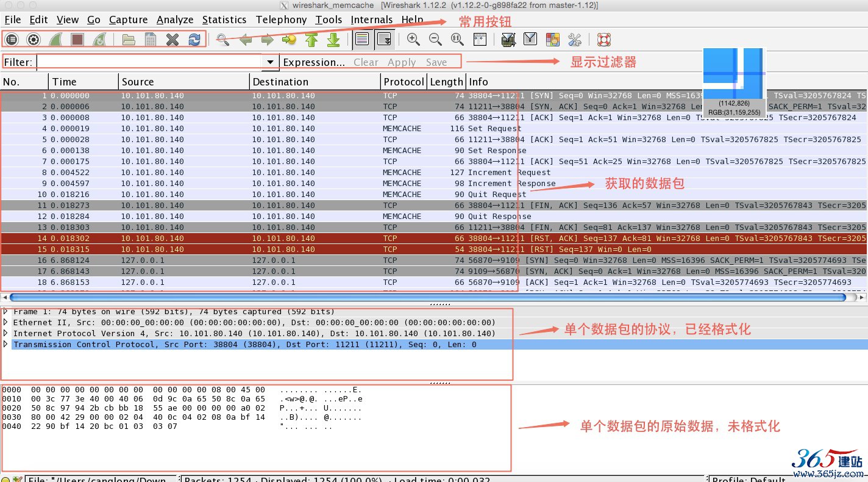Sort by the Length column header

(447, 82)
